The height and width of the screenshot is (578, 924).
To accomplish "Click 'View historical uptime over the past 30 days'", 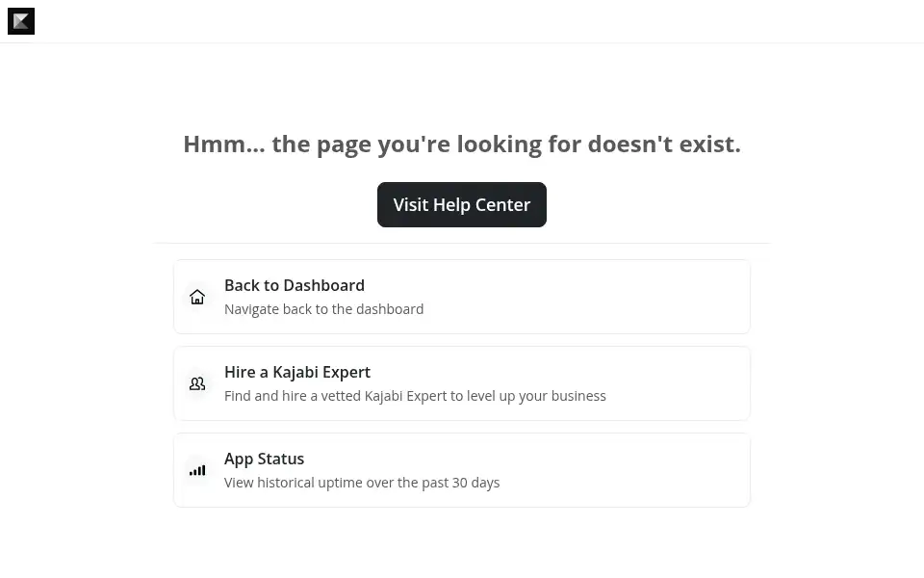I will (x=362, y=483).
